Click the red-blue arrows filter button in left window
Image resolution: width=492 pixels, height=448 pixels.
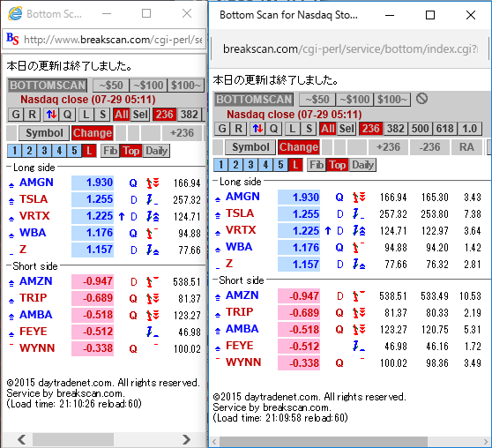tap(51, 115)
